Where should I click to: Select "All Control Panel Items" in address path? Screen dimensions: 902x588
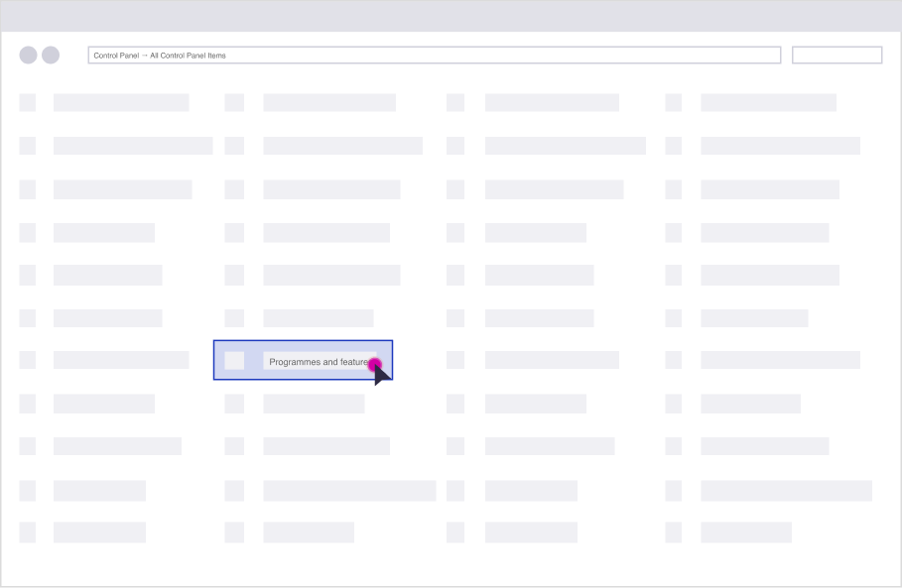189,56
